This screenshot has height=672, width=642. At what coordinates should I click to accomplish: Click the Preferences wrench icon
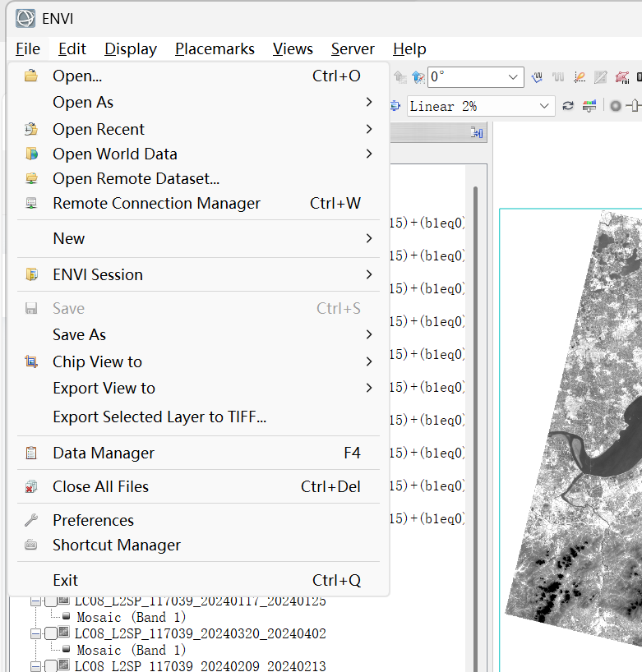tap(31, 520)
